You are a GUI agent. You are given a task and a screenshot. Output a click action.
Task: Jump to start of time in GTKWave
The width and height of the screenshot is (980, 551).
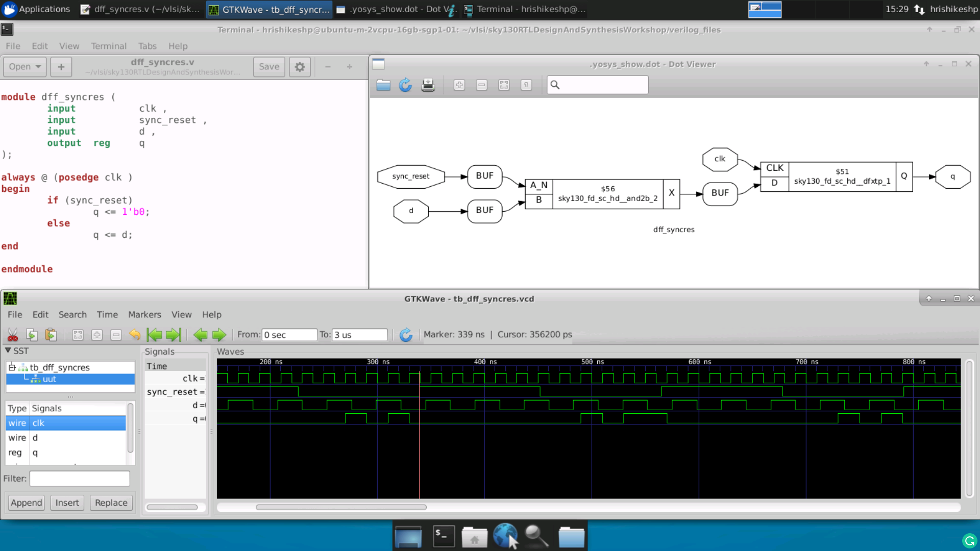point(154,335)
